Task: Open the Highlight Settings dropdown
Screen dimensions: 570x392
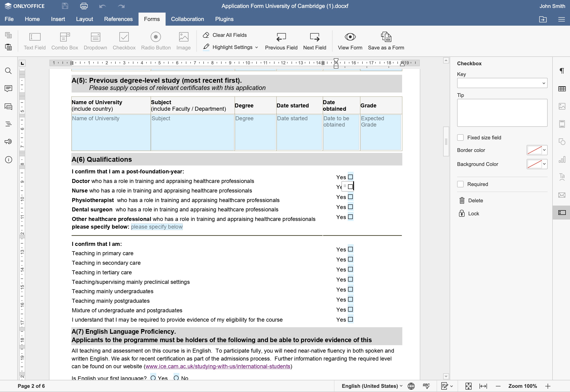Action: click(x=256, y=48)
